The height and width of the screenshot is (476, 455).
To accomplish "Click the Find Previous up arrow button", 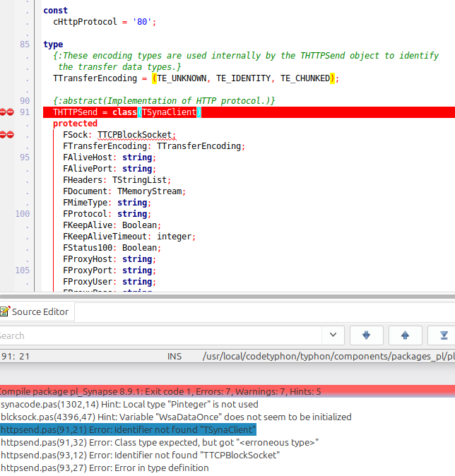I will tap(405, 335).
